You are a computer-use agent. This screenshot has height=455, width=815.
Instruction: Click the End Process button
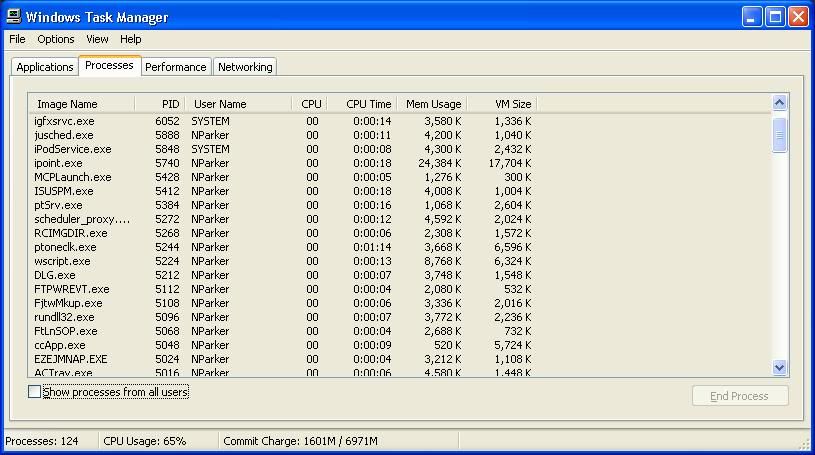(740, 396)
